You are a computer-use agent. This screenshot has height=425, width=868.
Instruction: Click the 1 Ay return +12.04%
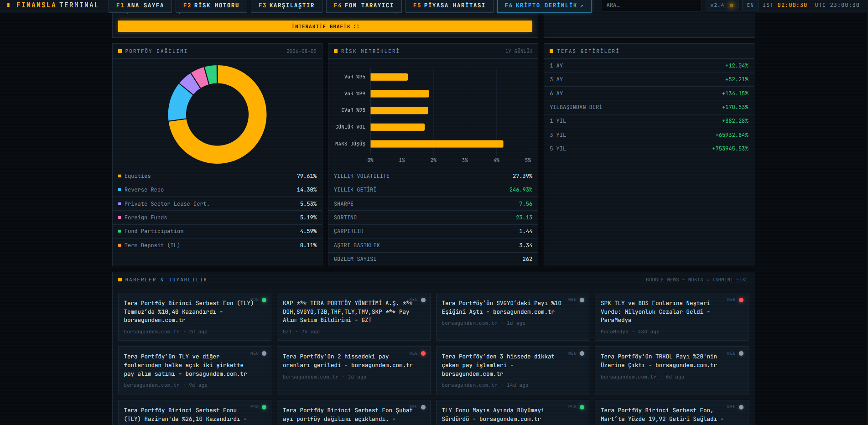737,66
